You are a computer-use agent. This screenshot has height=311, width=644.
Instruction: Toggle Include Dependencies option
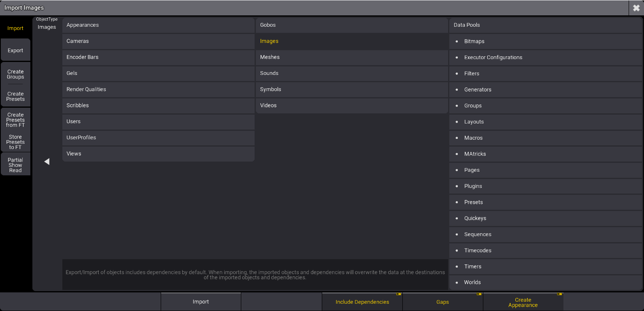(x=362, y=302)
